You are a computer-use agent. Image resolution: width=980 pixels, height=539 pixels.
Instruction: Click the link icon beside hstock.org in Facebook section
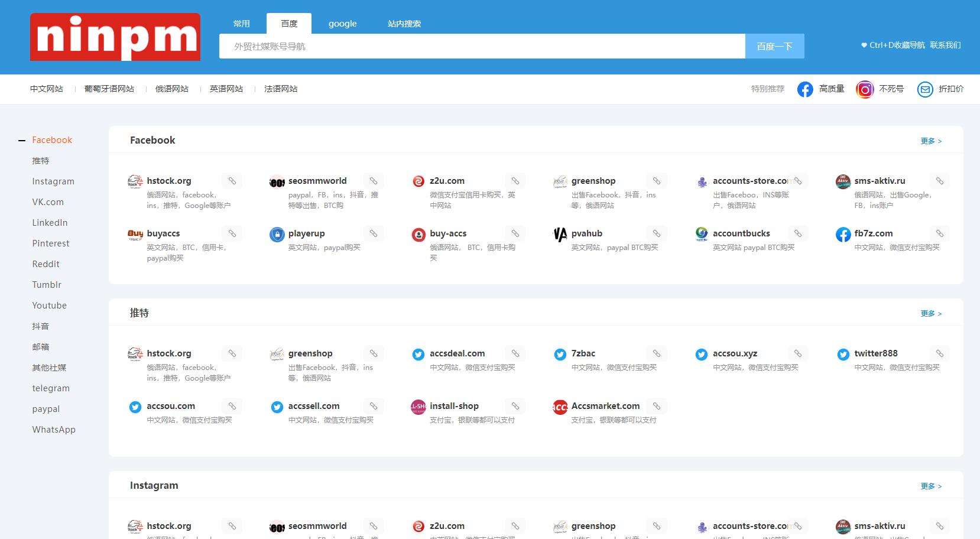[x=232, y=181]
